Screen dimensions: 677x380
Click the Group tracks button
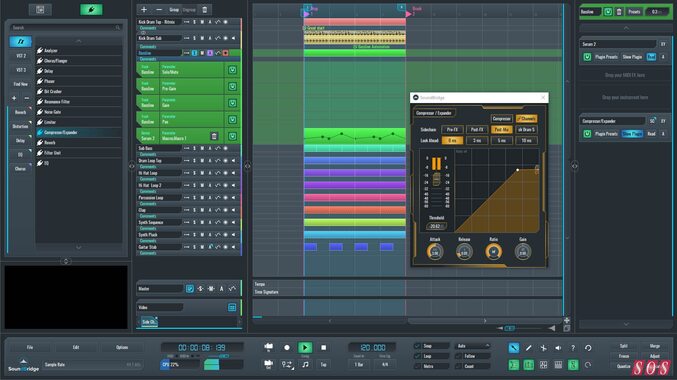pos(174,10)
